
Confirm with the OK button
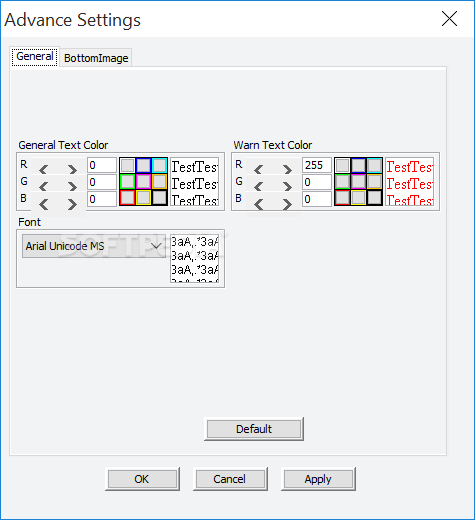[142, 479]
